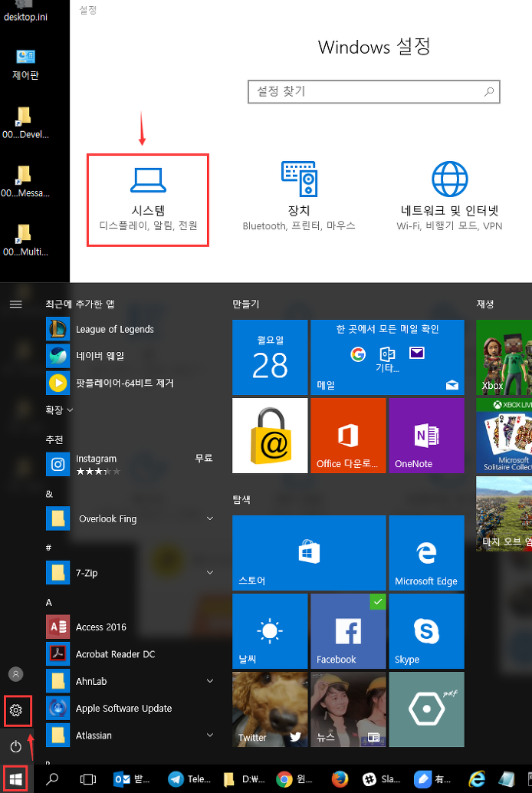Viewport: 532px width, 793px height.
Task: Open the Microsoft Solitaire Collection tile
Action: click(504, 436)
